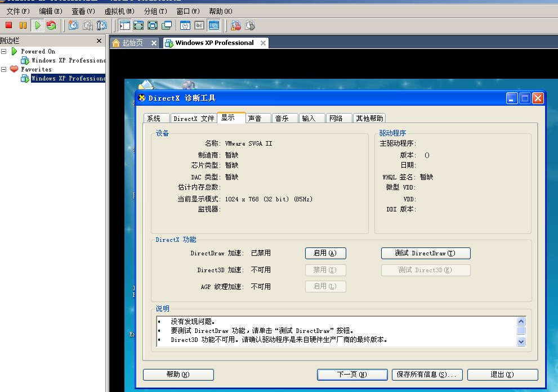
Task: Reset the VM with the red-green arrows icon
Action: coord(52,25)
